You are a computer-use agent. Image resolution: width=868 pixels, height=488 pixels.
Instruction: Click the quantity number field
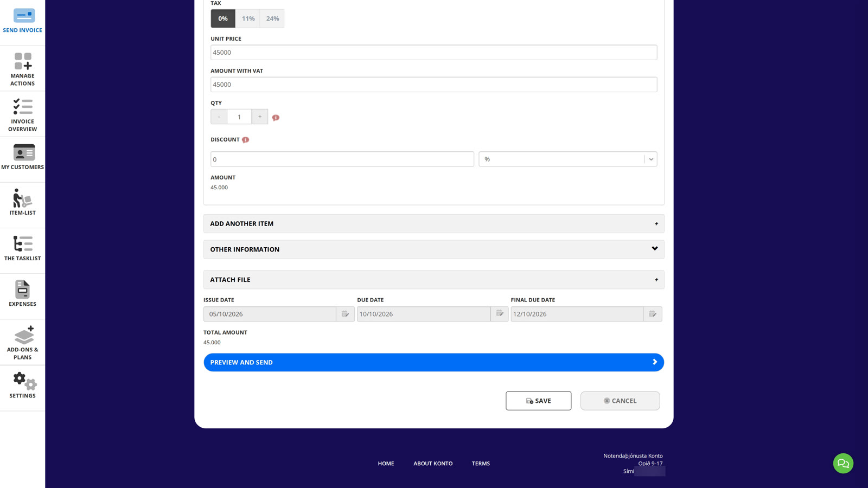[x=239, y=117]
